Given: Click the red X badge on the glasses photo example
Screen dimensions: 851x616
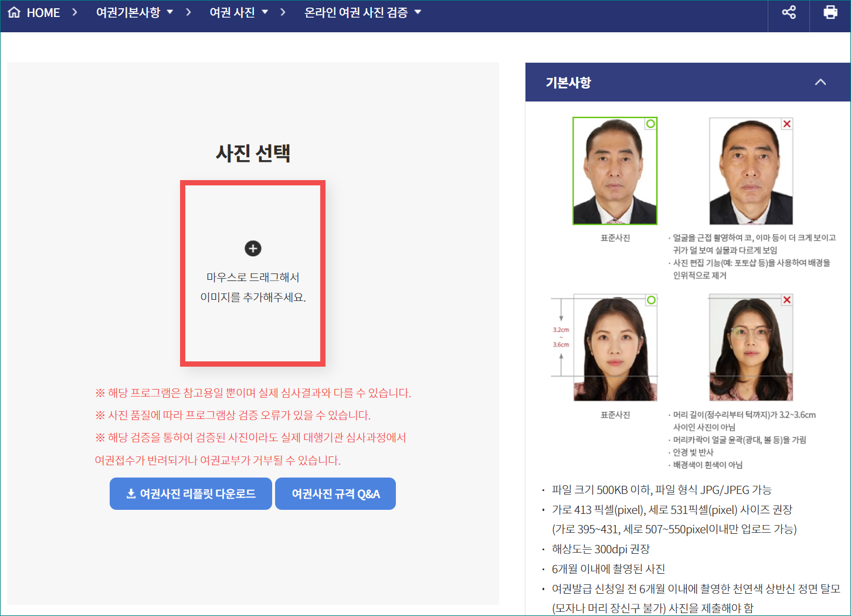Looking at the screenshot, I should [x=786, y=300].
